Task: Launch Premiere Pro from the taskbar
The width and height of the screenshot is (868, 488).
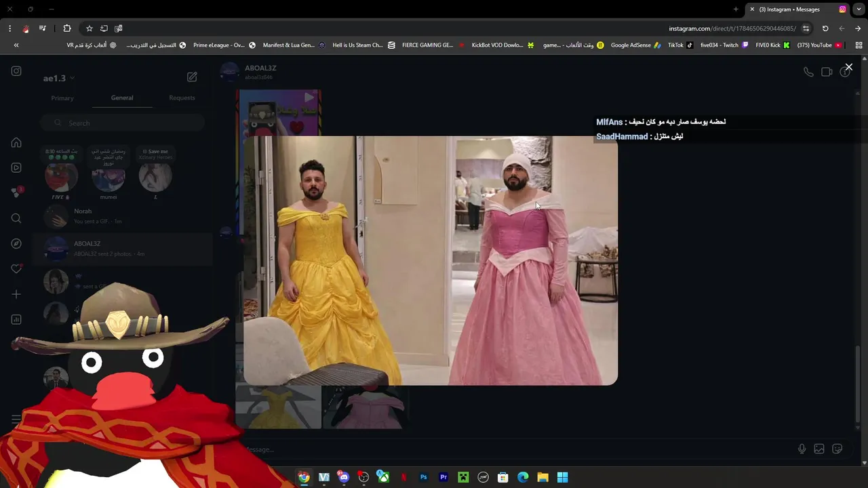Action: (x=443, y=477)
